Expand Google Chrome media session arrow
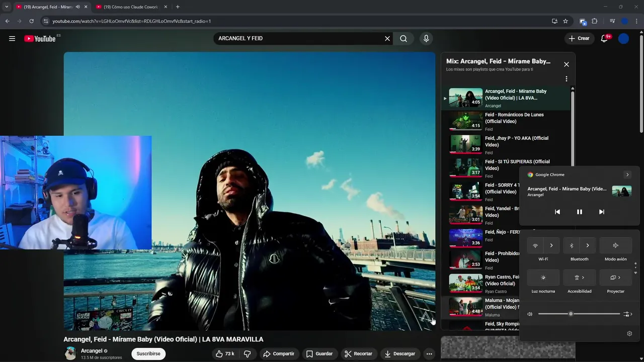 627,175
